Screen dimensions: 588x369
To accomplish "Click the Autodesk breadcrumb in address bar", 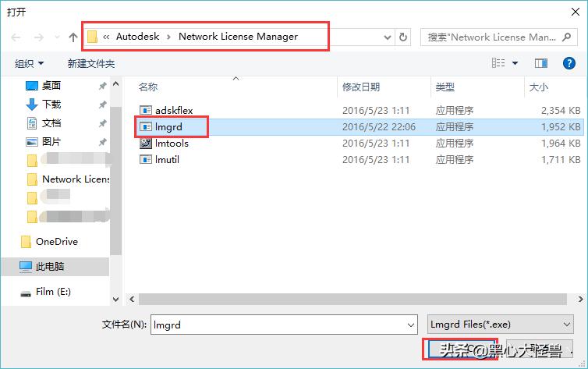I will [137, 37].
